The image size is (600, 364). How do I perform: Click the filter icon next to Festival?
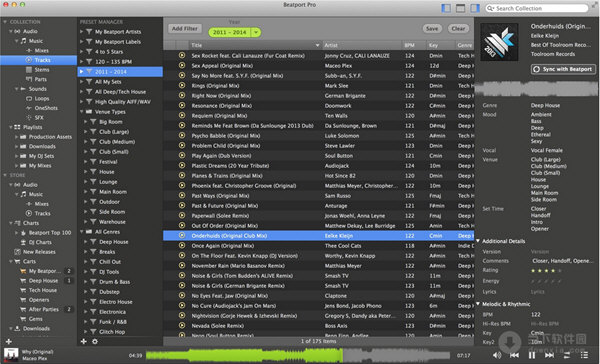tap(93, 162)
